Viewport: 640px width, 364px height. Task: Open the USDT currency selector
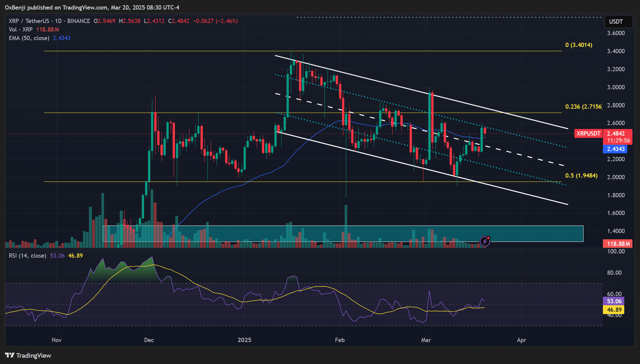[616, 22]
